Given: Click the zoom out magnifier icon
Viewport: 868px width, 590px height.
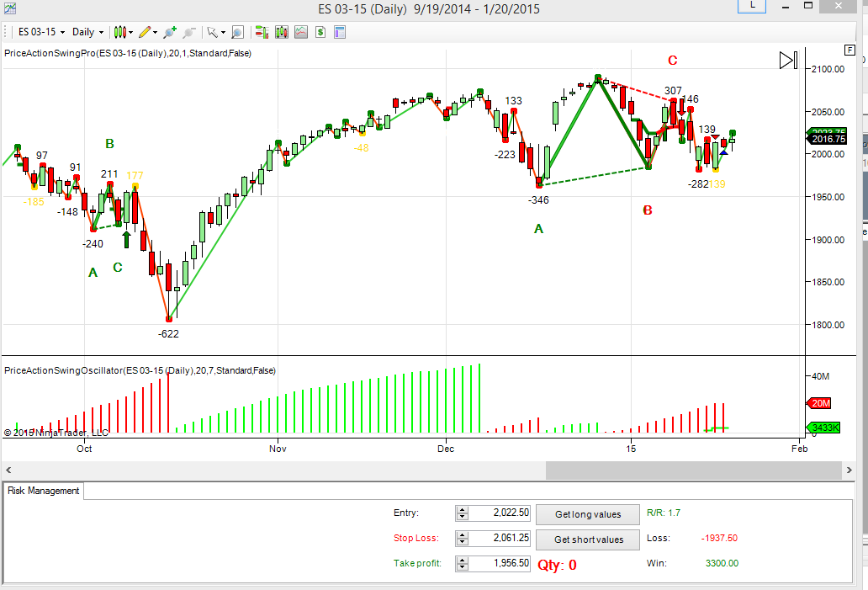Looking at the screenshot, I should pos(188,32).
